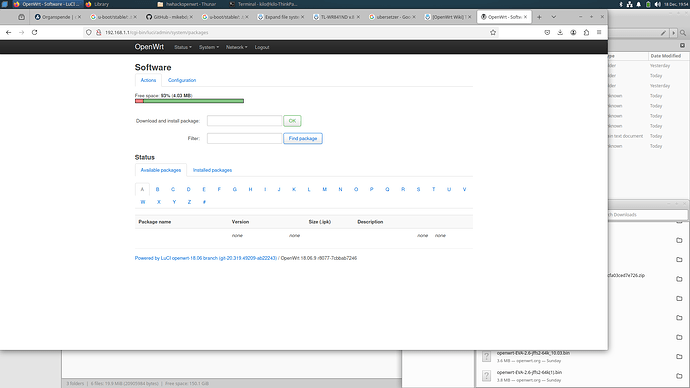This screenshot has height=388, width=690.
Task: Switch to the GitHub mikebd browser tab
Action: click(x=168, y=17)
